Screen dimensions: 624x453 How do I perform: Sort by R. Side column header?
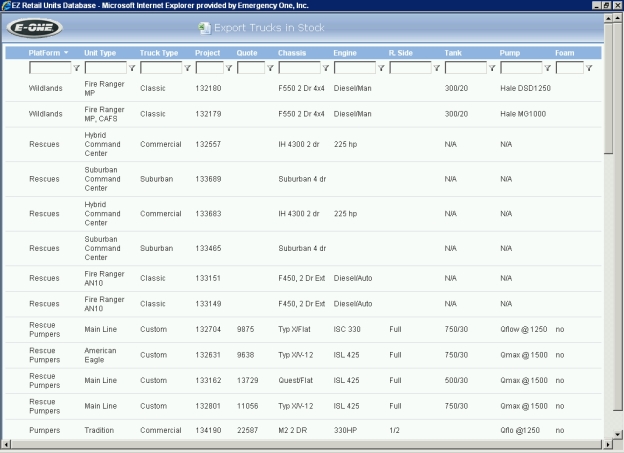click(x=400, y=53)
